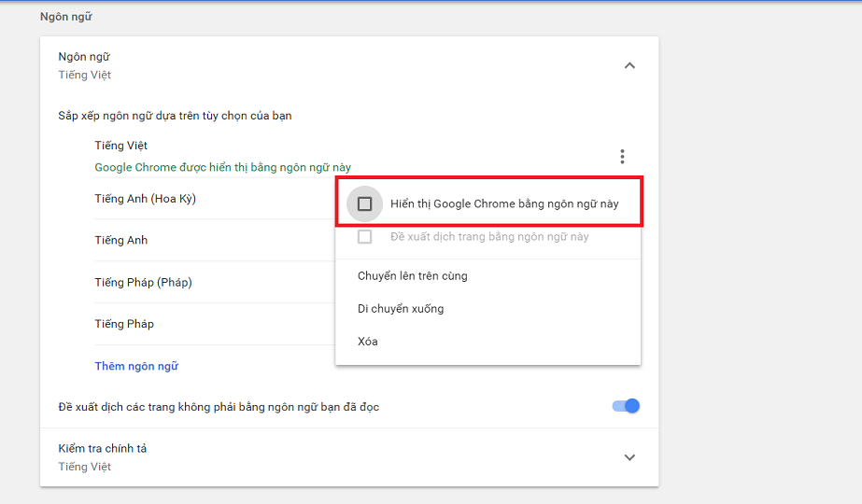Click green 'Google Chrome được hiển thị' text
This screenshot has height=504, width=862.
[222, 167]
